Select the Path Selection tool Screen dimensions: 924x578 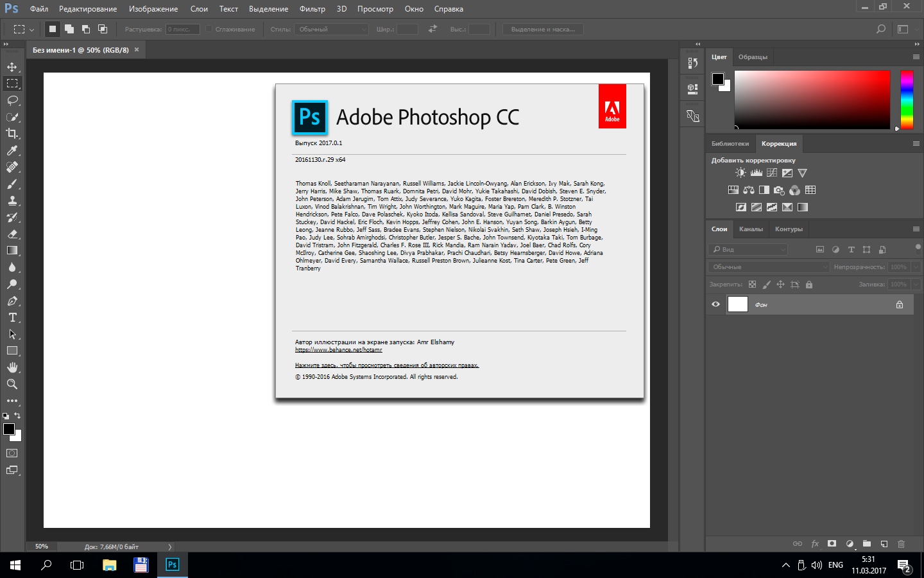coord(12,334)
